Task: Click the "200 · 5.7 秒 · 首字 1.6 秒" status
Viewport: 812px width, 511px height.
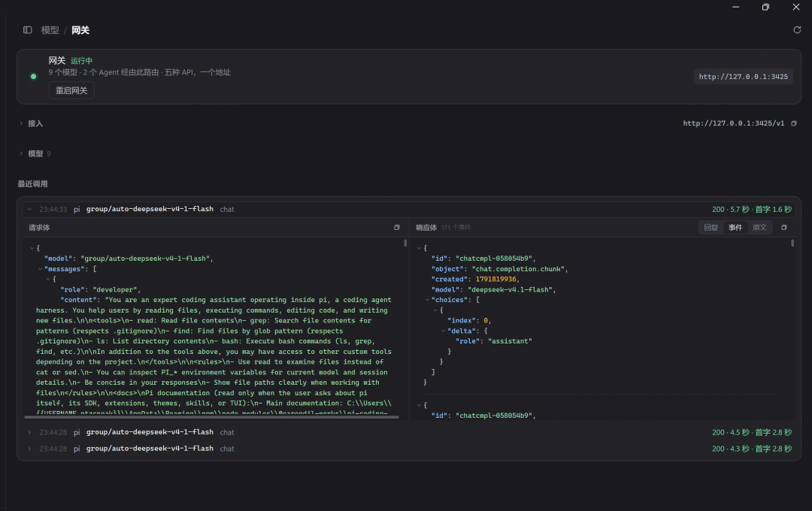Action: point(752,209)
